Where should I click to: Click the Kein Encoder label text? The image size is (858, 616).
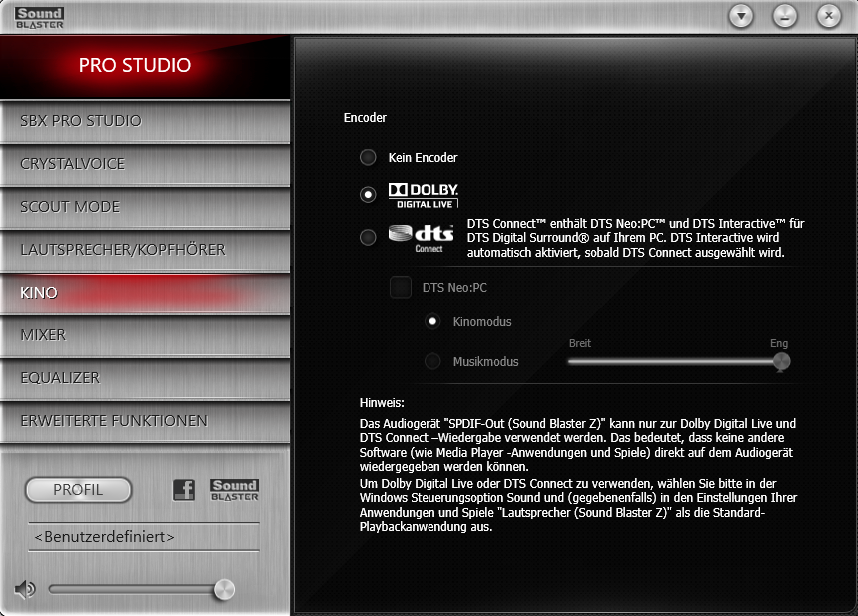[x=423, y=158]
